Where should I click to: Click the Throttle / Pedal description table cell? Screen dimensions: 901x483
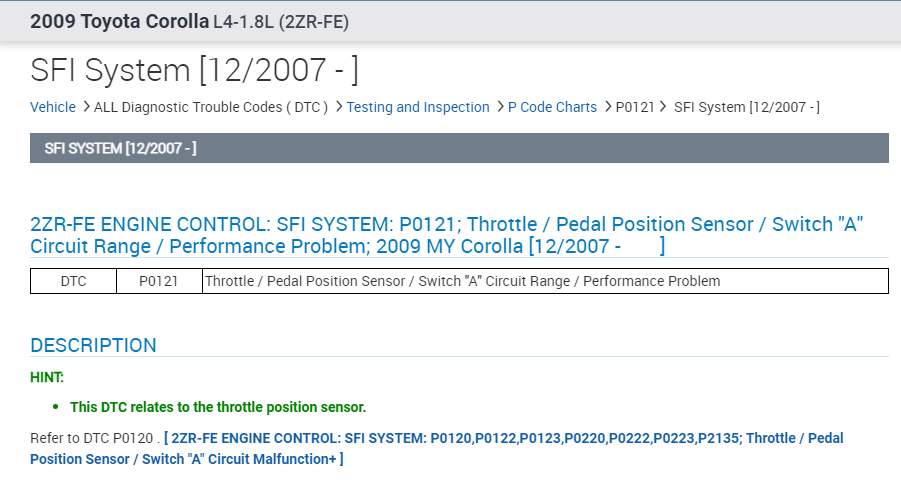pyautogui.click(x=462, y=281)
